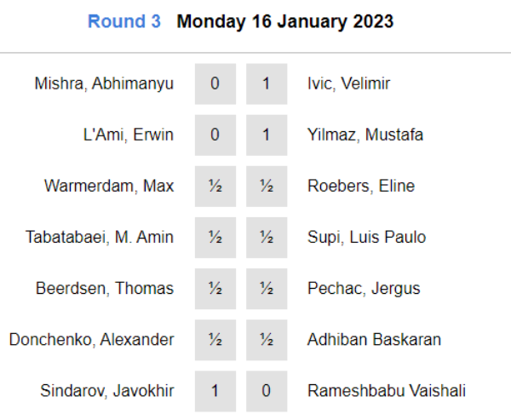Select player Rameshbabu Vaishali
Image resolution: width=511 pixels, height=420 pixels.
click(x=387, y=391)
